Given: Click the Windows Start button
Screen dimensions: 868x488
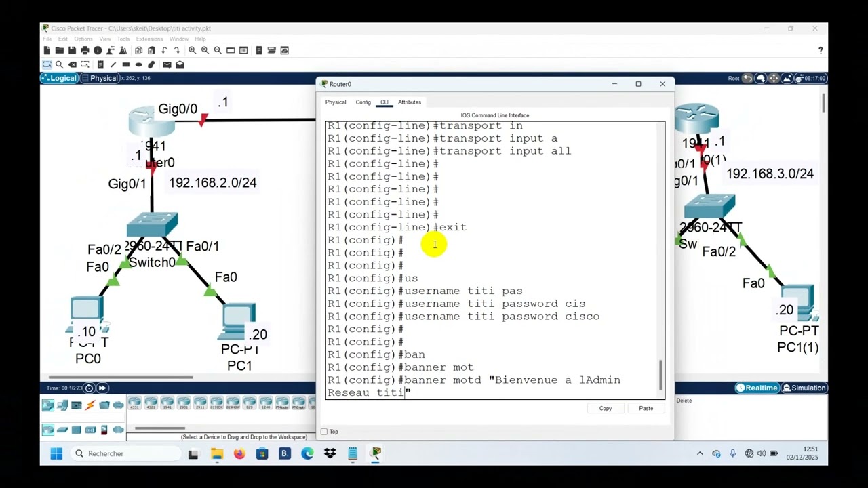Looking at the screenshot, I should (x=56, y=453).
